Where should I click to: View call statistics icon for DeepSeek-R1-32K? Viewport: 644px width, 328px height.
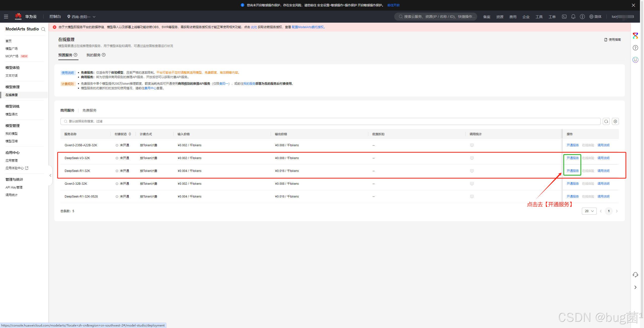[x=472, y=171]
